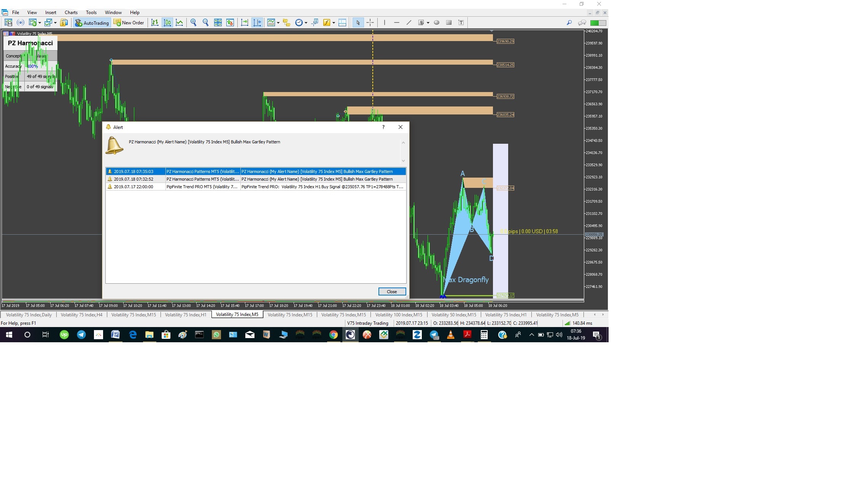868x486 pixels.
Task: Switch chart to bar chart mode
Action: 155,23
